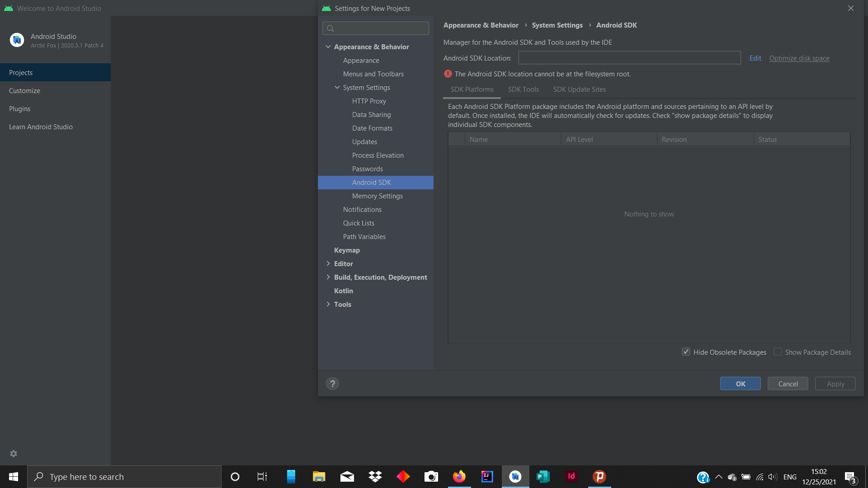Image resolution: width=868 pixels, height=488 pixels.
Task: Uncheck Hide Obsolete Packages
Action: pos(686,352)
